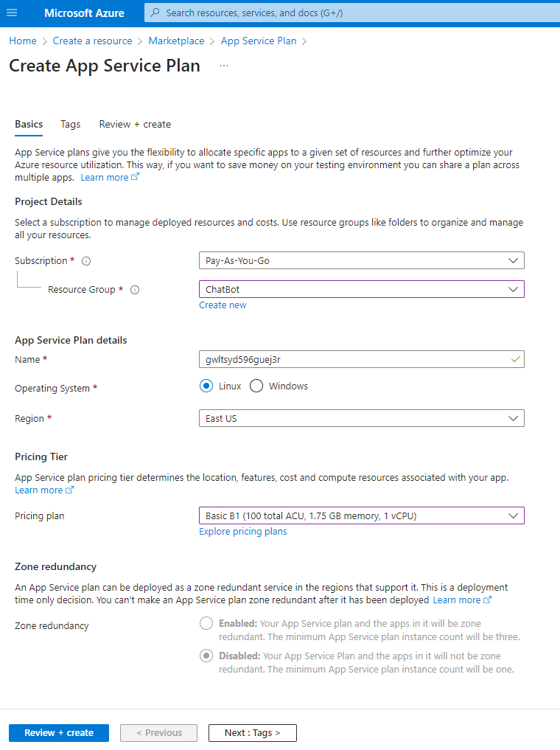Choose zone redundancy Disabled option
Viewport: 560px width, 750px height.
tap(206, 656)
